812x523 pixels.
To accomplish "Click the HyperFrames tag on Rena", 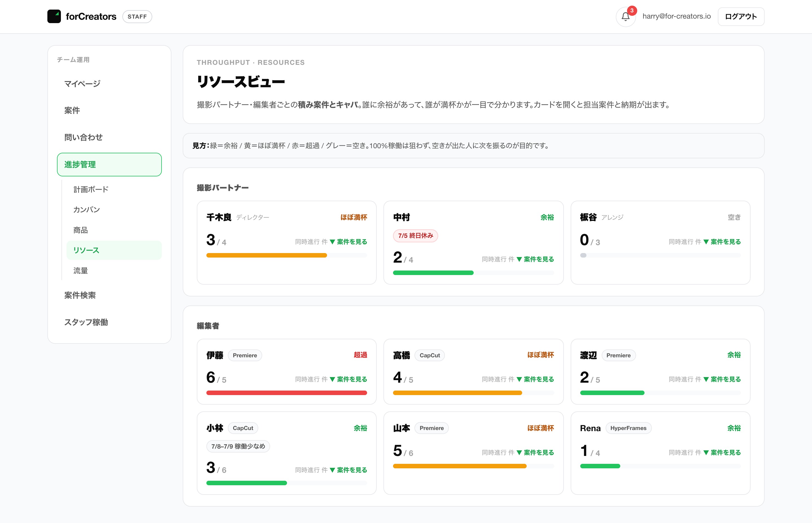I will point(628,428).
